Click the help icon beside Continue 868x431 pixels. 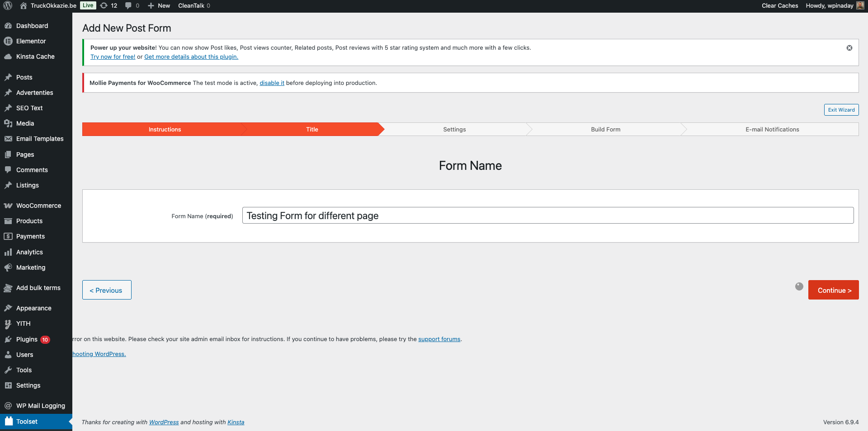[799, 286]
